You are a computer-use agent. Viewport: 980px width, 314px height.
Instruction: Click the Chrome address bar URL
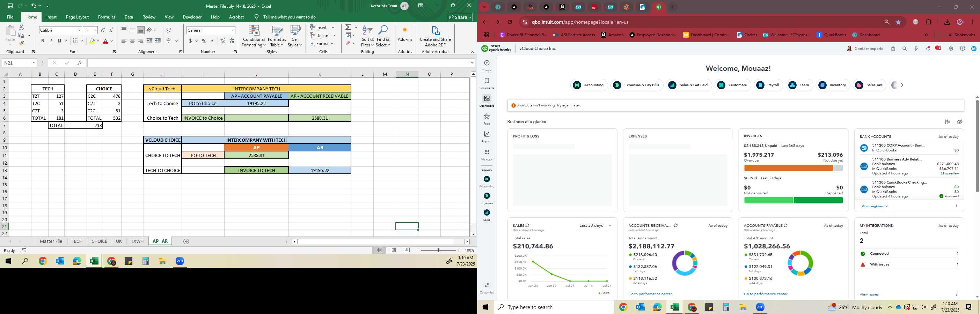click(x=580, y=22)
